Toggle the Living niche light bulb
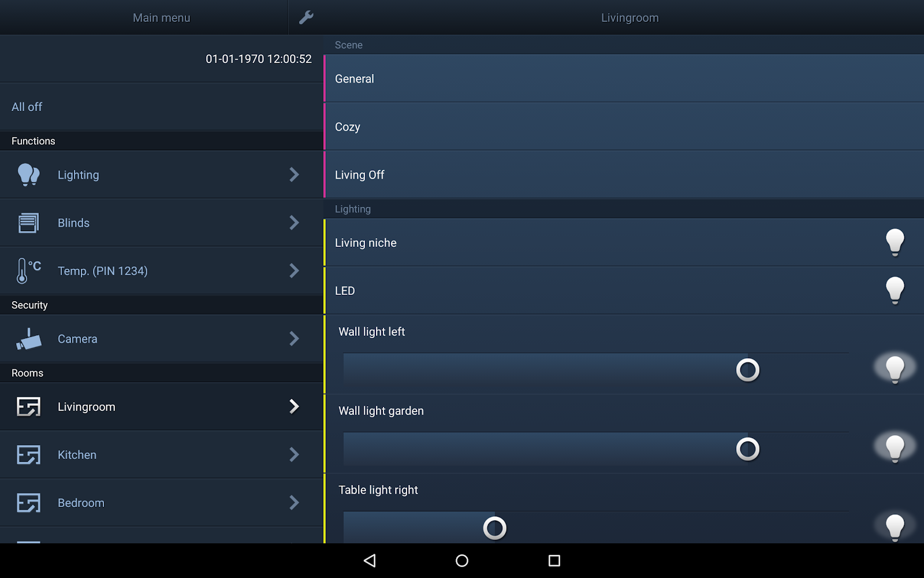This screenshot has height=578, width=924. pos(895,242)
